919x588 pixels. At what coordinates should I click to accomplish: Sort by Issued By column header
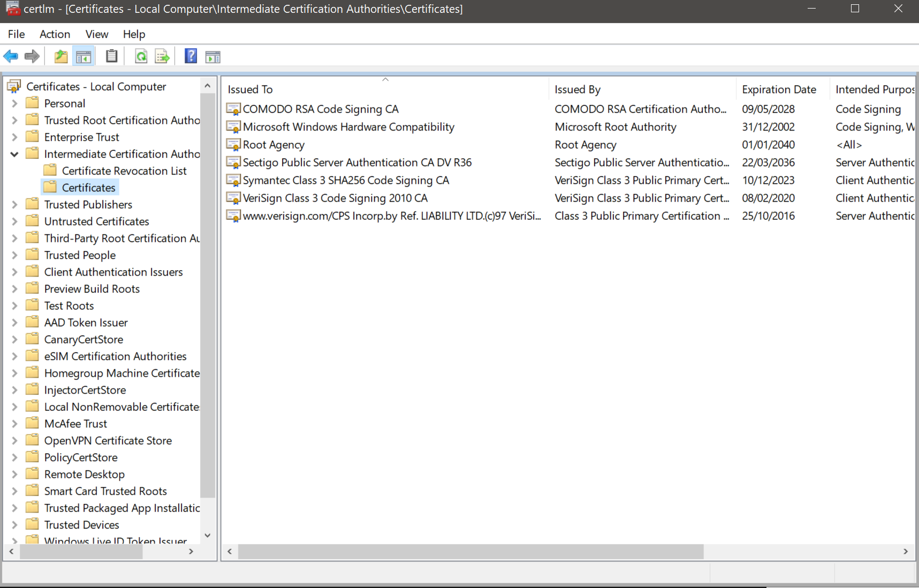tap(642, 89)
